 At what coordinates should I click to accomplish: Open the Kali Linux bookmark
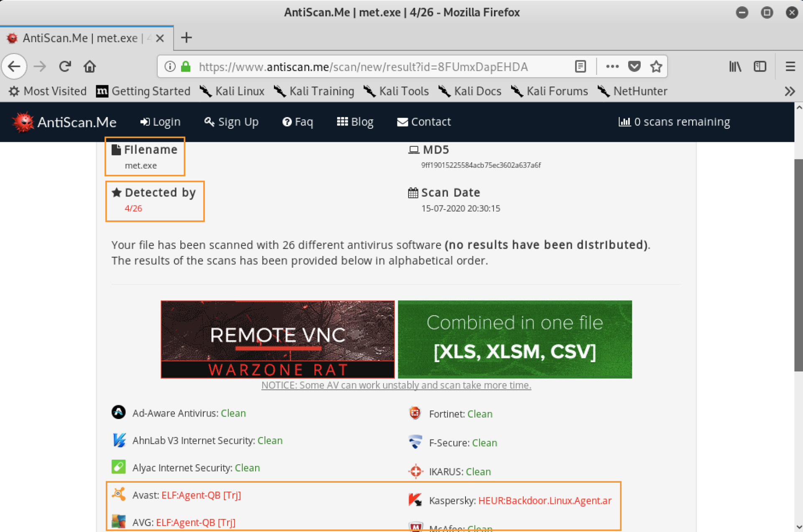coord(232,91)
